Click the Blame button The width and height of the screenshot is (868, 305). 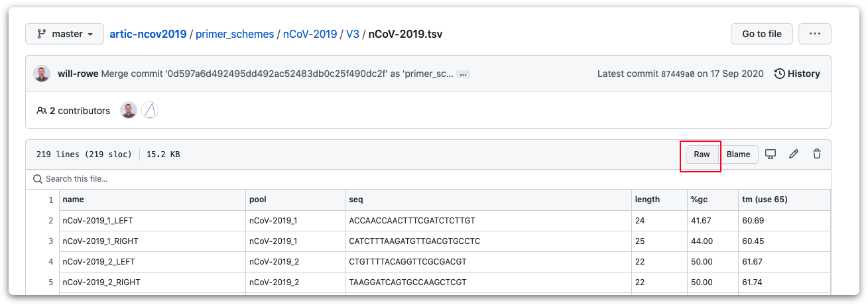point(738,154)
